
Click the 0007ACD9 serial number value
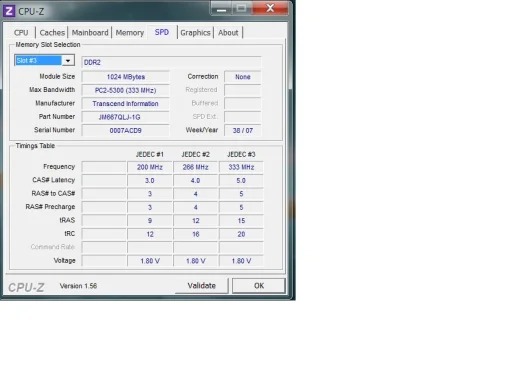click(126, 130)
